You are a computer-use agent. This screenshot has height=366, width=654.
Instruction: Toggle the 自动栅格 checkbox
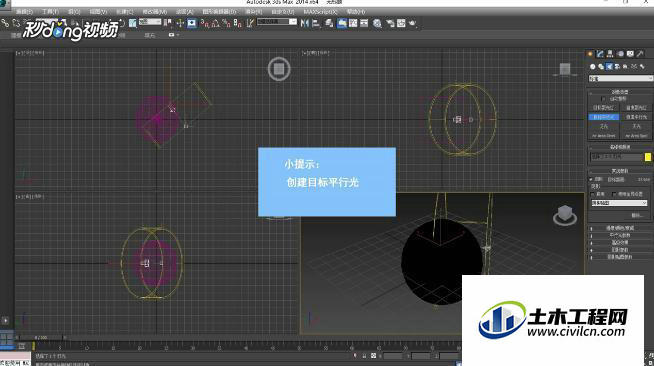click(603, 99)
